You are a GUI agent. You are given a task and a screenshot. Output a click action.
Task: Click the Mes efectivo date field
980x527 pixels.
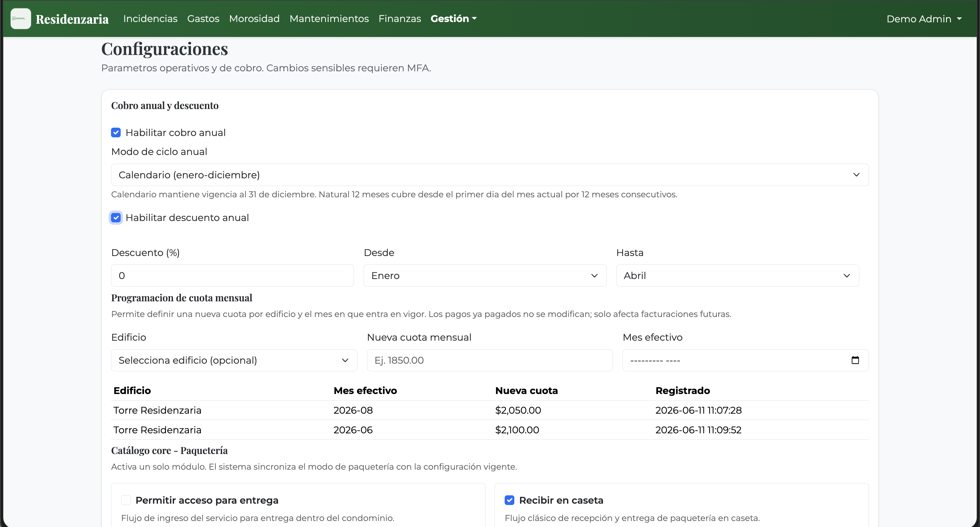click(745, 360)
